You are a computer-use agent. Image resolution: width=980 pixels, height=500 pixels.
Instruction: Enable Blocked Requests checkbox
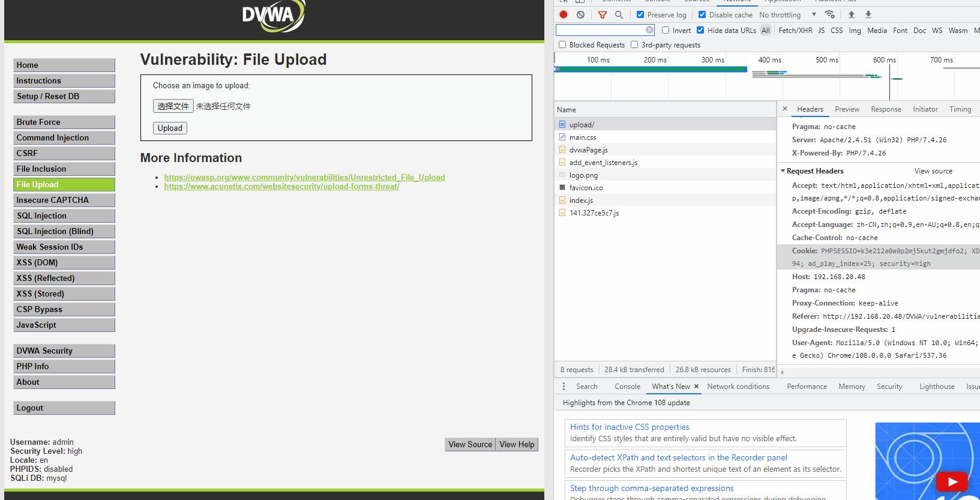[562, 44]
